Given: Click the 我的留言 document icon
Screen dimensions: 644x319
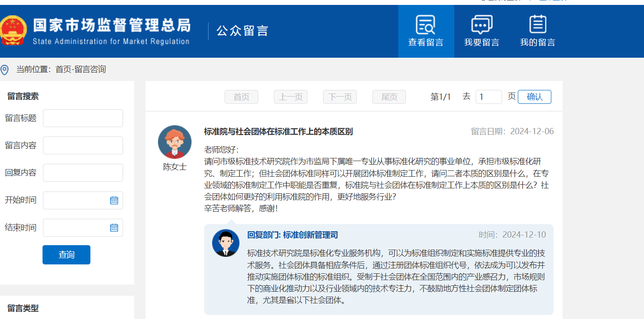Looking at the screenshot, I should 537,25.
